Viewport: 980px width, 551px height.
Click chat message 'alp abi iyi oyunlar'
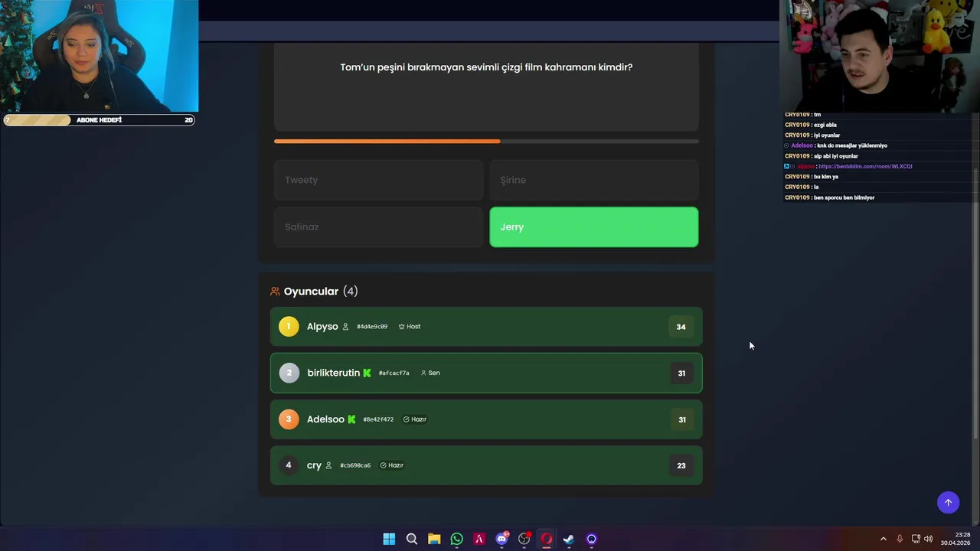coord(835,156)
